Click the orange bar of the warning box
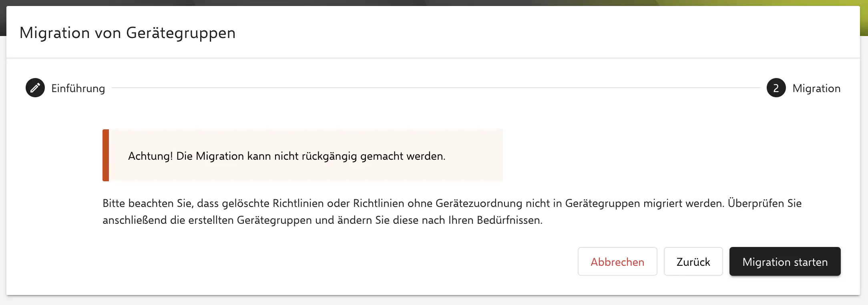The width and height of the screenshot is (868, 305). pos(106,155)
